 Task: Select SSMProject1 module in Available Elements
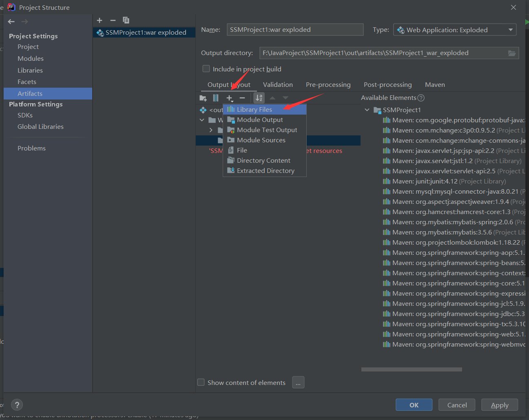point(397,110)
